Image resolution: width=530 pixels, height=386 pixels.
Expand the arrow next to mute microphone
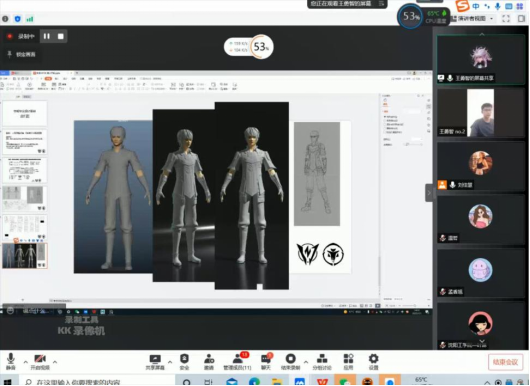pos(25,362)
